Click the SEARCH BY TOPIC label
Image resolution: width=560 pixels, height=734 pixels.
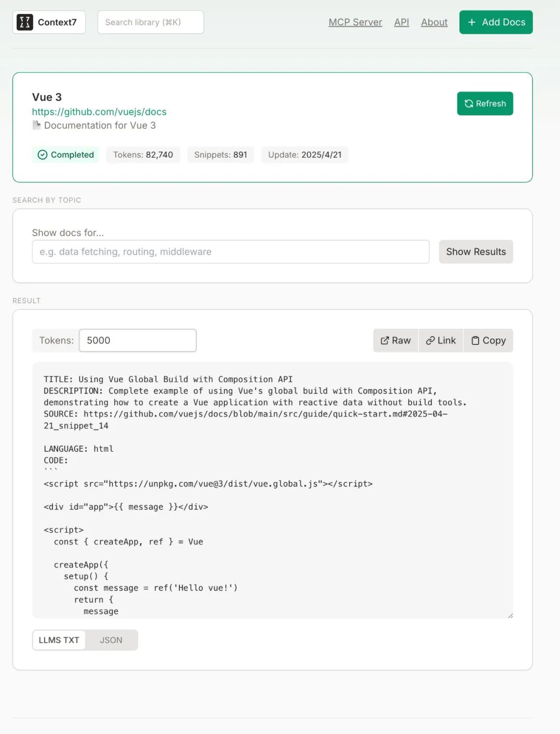coord(47,200)
